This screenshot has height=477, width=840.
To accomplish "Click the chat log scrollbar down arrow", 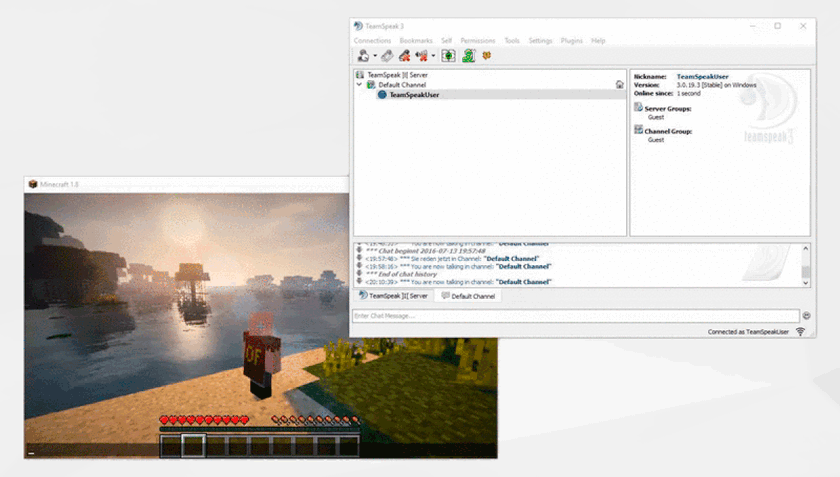I will [805, 282].
